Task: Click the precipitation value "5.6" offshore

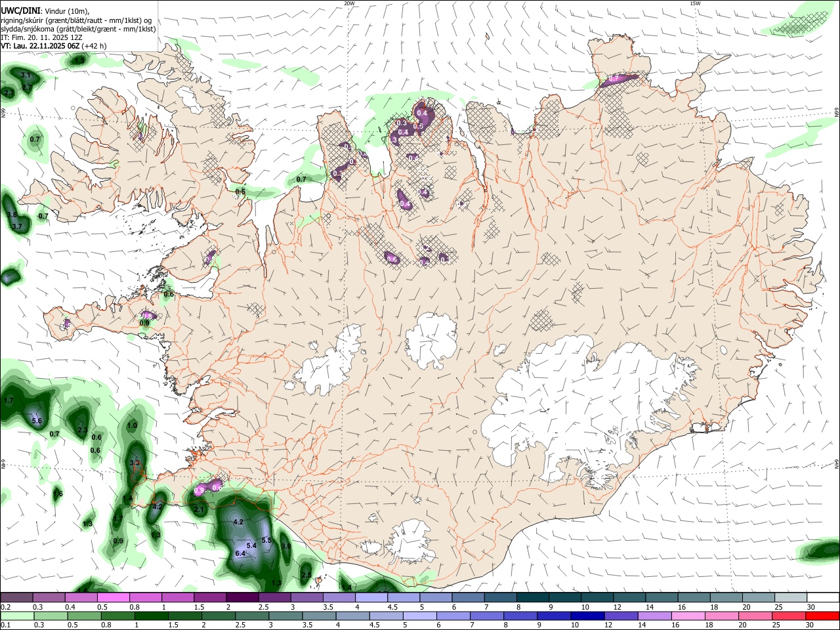Action: pos(37,421)
